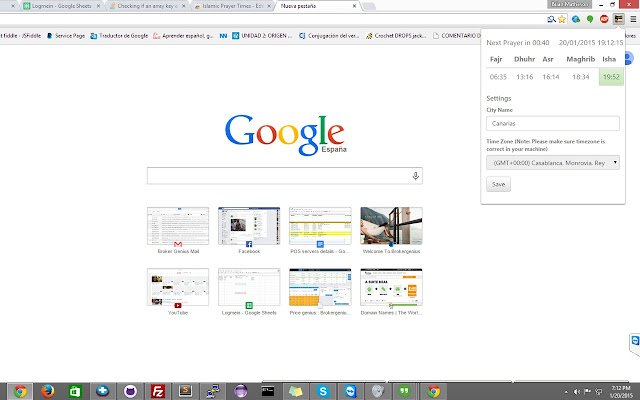Open the Service Page bookmark
The height and width of the screenshot is (400, 640).
point(66,36)
